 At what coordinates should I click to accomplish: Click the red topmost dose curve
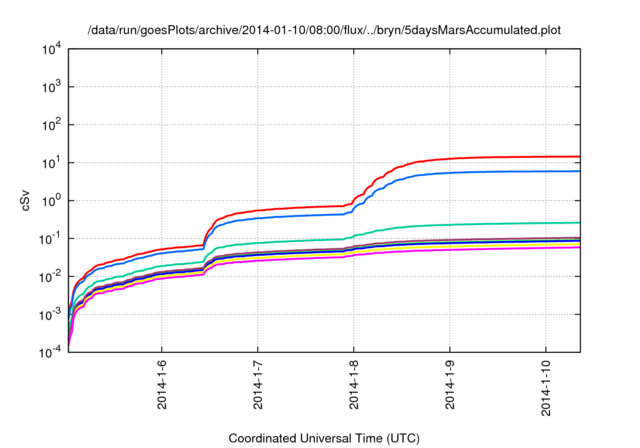pyautogui.click(x=500, y=157)
